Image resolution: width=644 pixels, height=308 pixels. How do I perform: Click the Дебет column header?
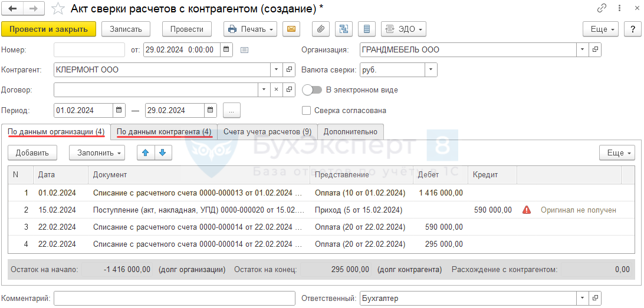click(441, 174)
